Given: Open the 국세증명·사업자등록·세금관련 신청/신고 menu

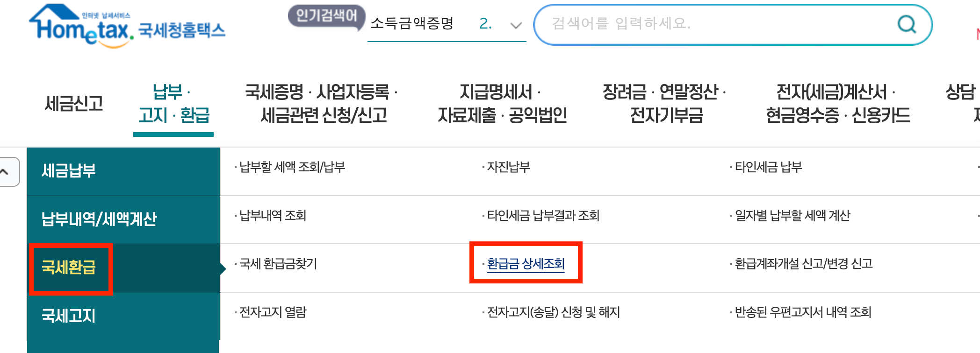Looking at the screenshot, I should click(x=322, y=104).
